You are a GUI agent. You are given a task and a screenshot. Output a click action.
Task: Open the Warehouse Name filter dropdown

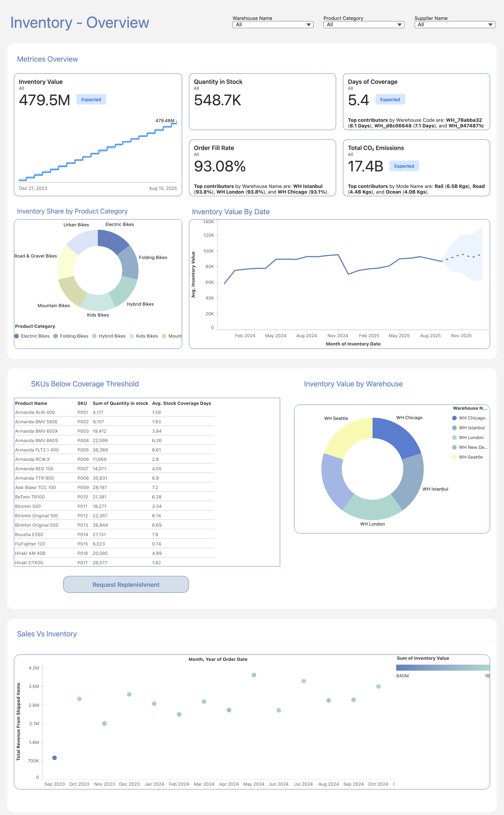point(273,25)
